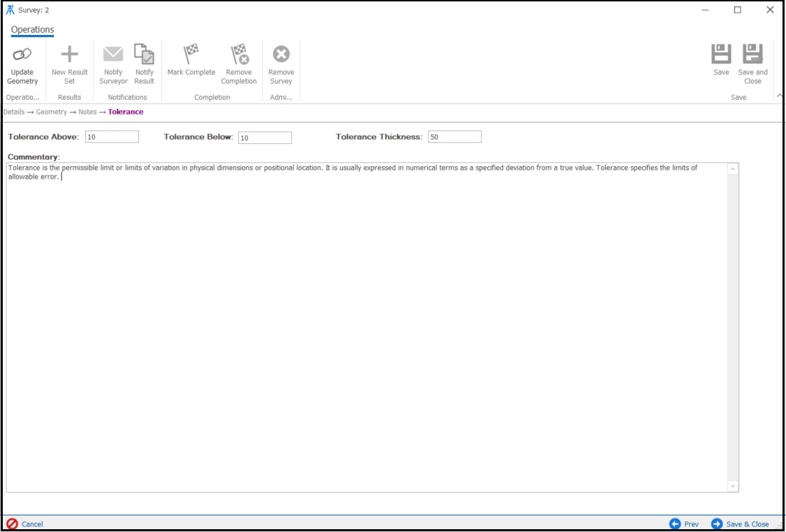Go to Details step in breadcrumb

[x=14, y=112]
